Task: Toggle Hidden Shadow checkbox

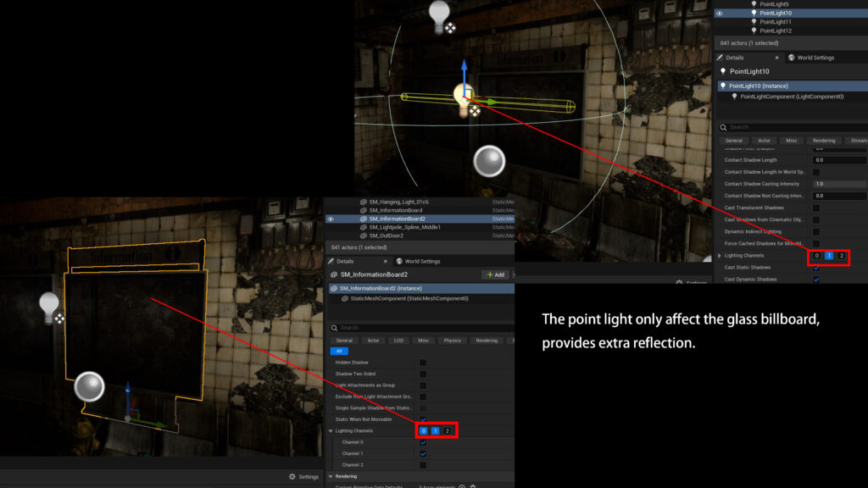Action: [423, 363]
